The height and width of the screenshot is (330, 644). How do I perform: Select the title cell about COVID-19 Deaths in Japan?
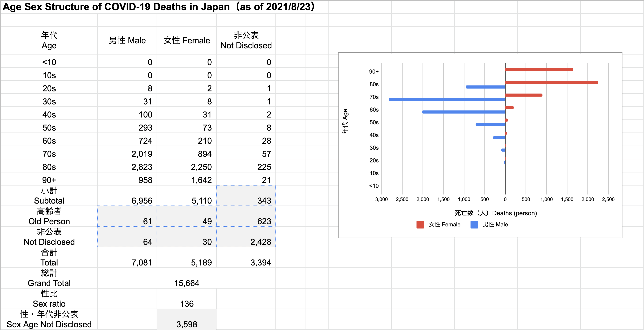[158, 7]
